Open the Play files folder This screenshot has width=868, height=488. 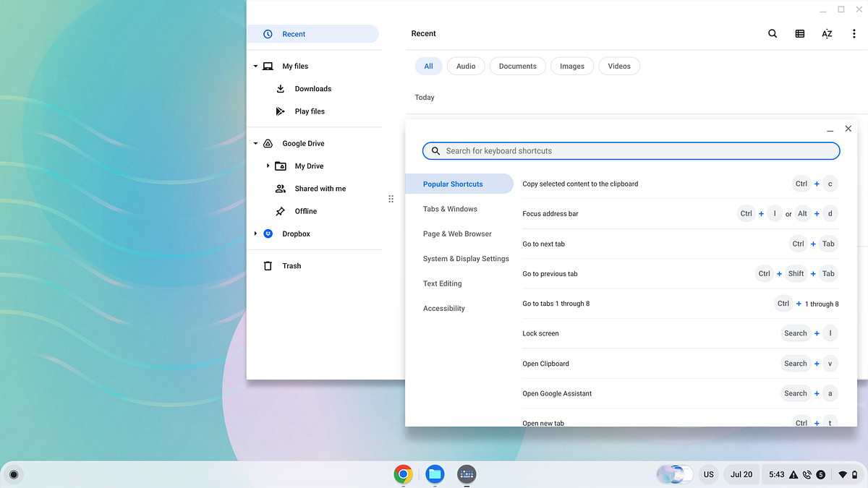[x=310, y=111]
